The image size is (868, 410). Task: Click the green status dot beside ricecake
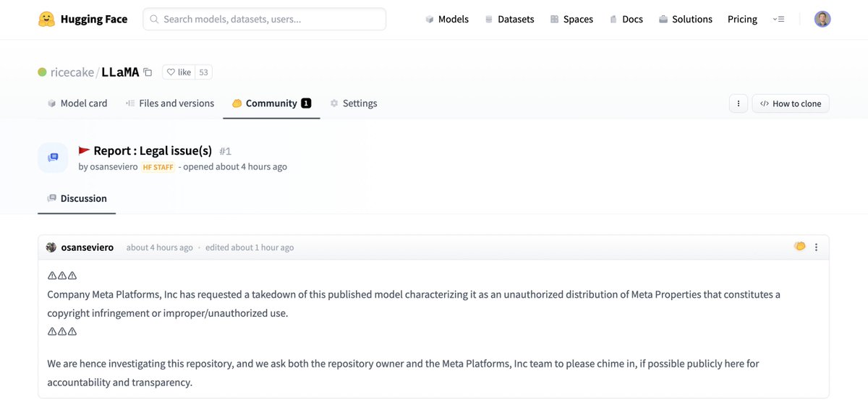point(42,72)
